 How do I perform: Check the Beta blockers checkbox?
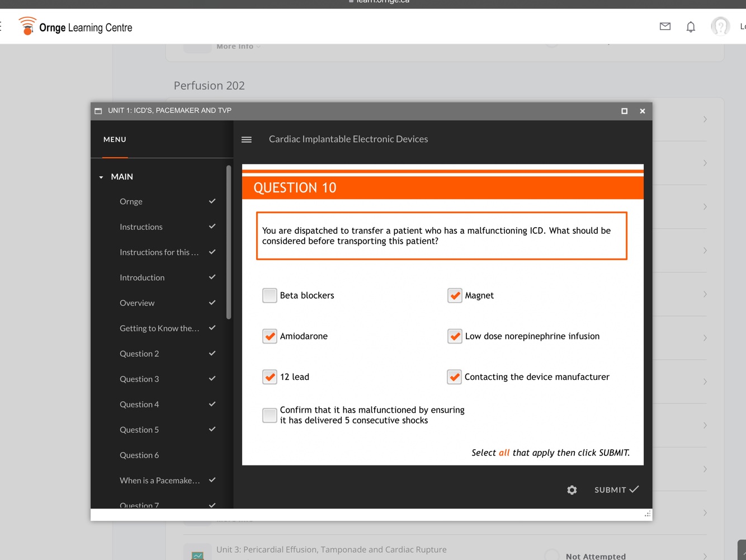click(270, 295)
